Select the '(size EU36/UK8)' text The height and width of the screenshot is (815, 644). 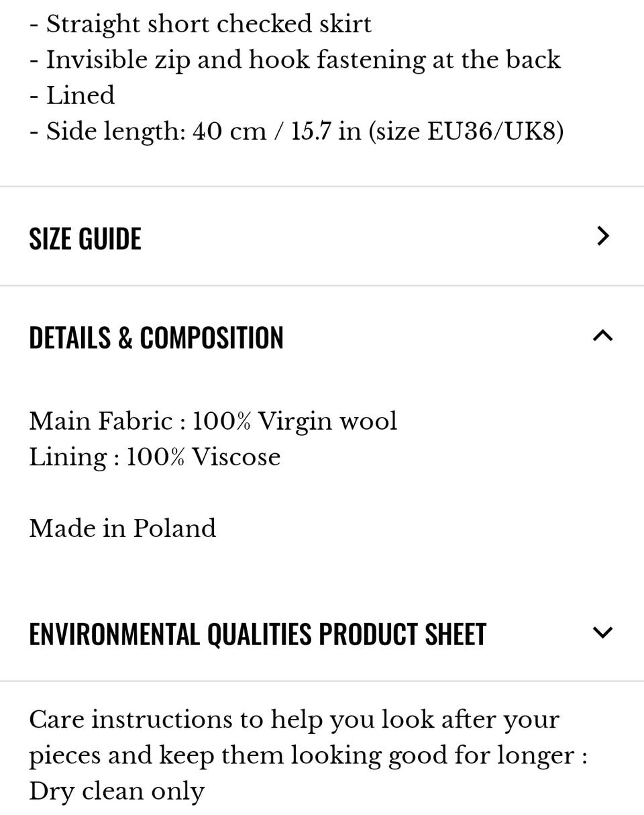[x=466, y=131]
